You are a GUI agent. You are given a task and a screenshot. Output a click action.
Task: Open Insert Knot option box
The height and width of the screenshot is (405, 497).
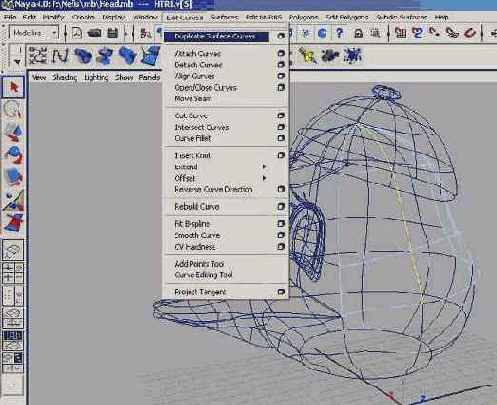click(x=281, y=155)
